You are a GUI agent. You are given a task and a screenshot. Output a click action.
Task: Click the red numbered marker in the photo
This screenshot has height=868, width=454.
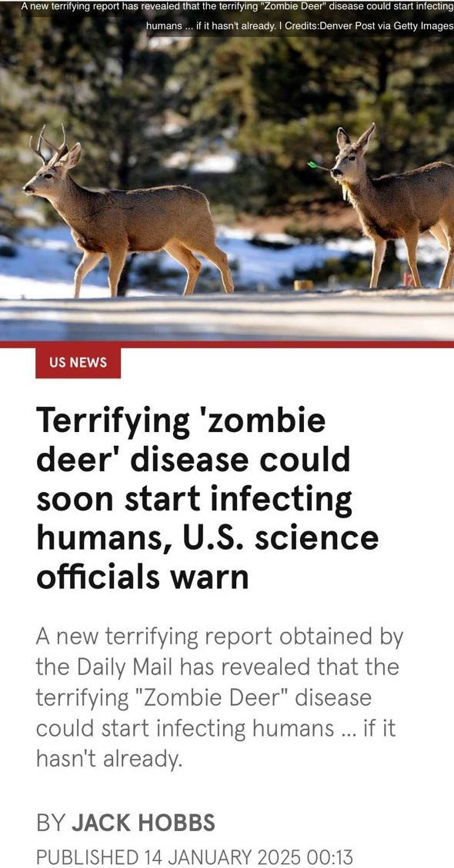(x=409, y=281)
